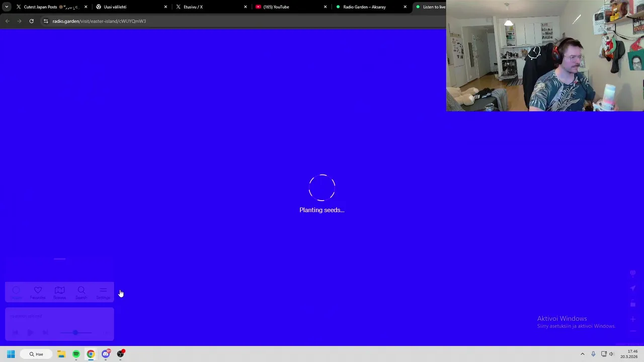Skip to the next station button
The image size is (644, 362).
point(45,332)
